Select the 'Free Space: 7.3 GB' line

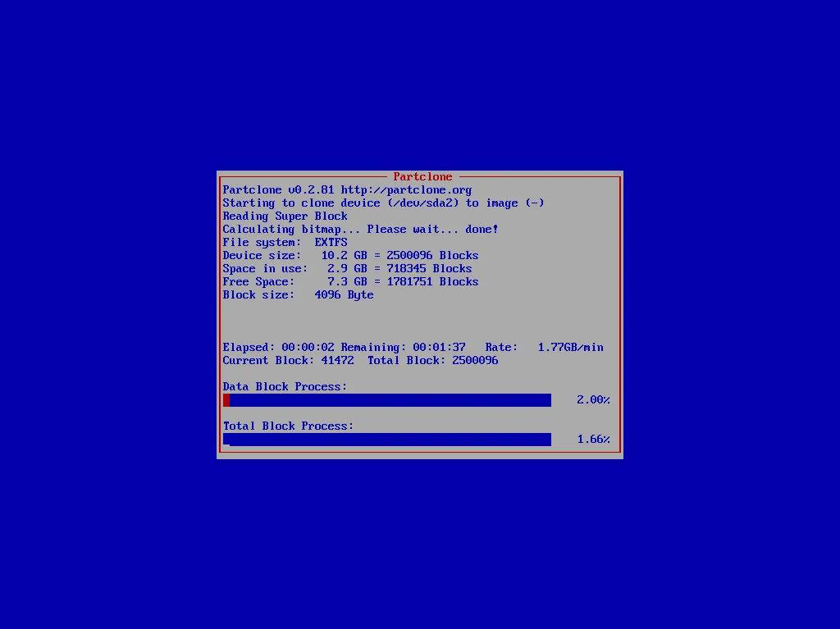[x=350, y=282]
